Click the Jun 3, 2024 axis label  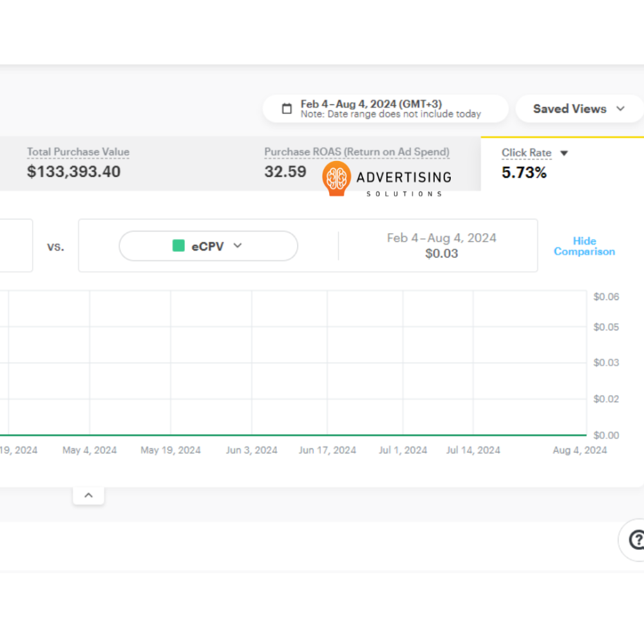251,450
